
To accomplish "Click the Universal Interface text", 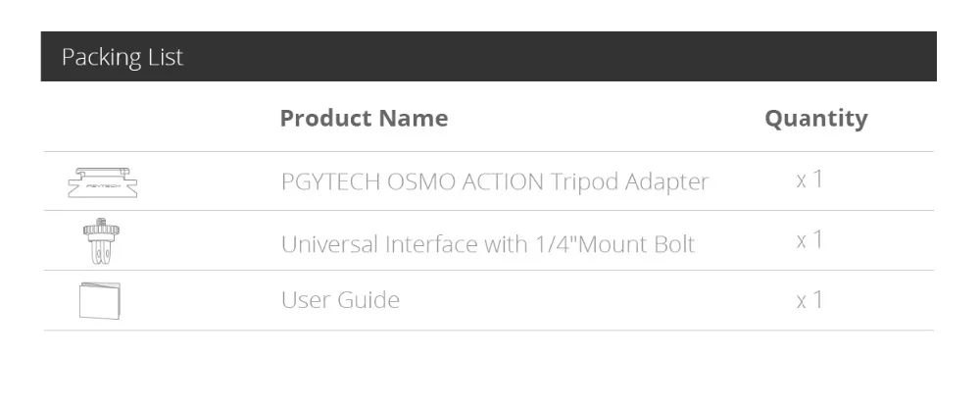I will (379, 242).
